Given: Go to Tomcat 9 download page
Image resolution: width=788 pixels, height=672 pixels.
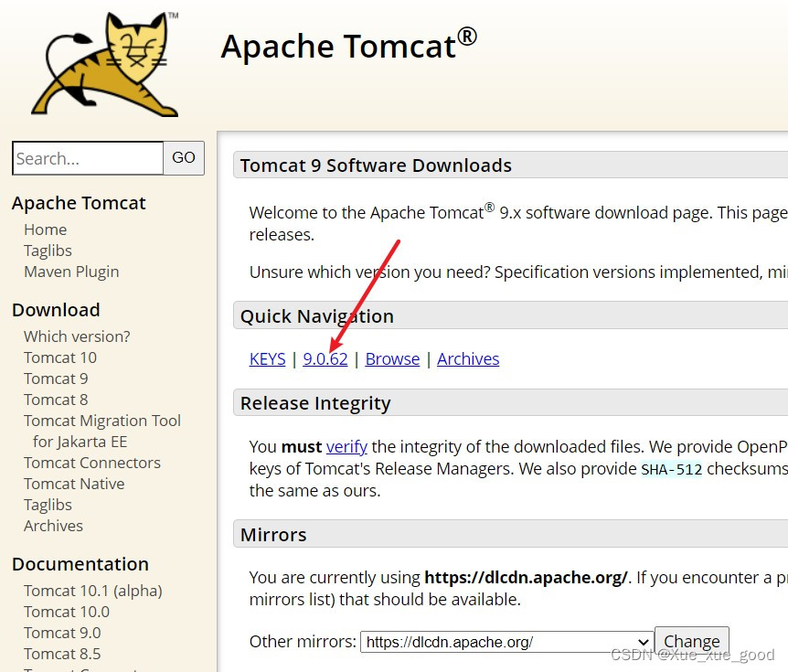Looking at the screenshot, I should 56,379.
